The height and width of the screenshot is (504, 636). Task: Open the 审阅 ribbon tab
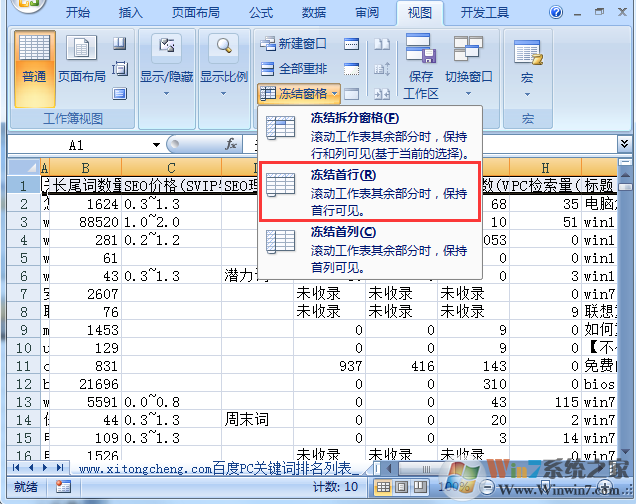tap(367, 13)
